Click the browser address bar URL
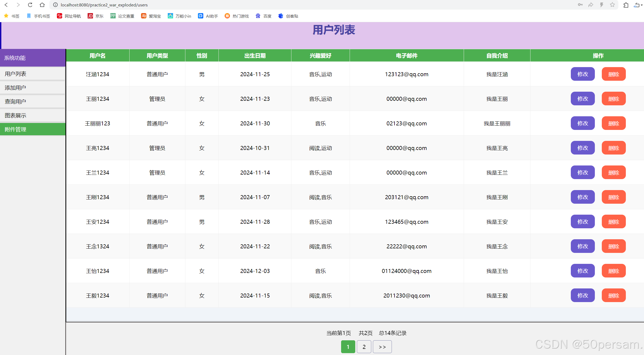The height and width of the screenshot is (355, 644). point(104,5)
